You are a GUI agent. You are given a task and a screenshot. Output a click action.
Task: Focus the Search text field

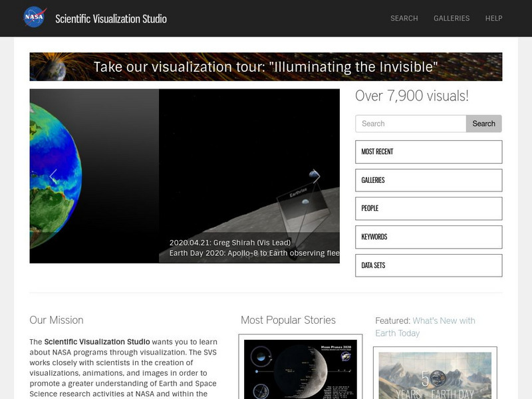click(x=410, y=124)
